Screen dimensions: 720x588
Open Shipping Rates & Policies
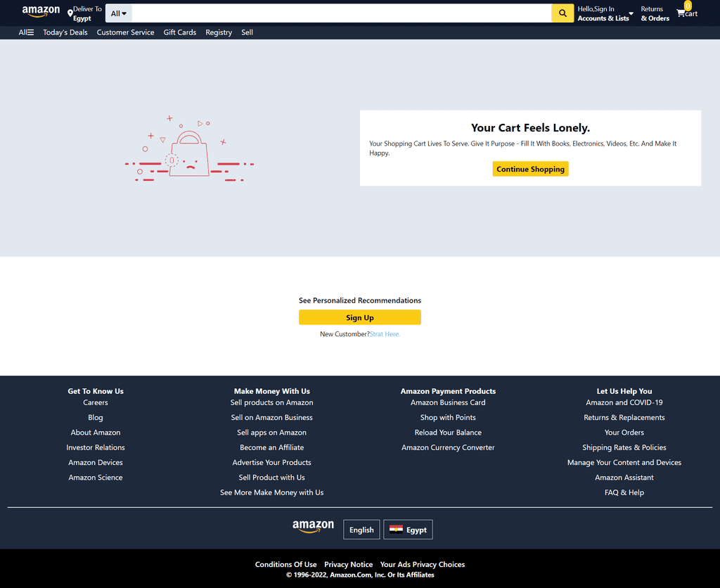point(624,447)
